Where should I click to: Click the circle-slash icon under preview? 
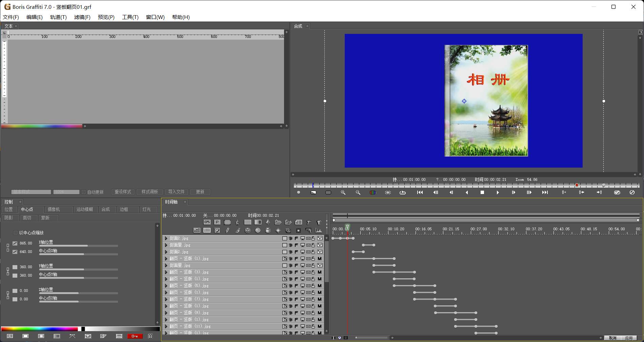[x=632, y=192]
